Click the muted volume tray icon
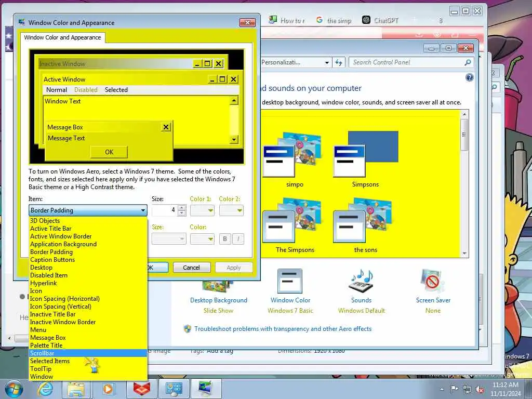The image size is (532, 399). coord(480,390)
